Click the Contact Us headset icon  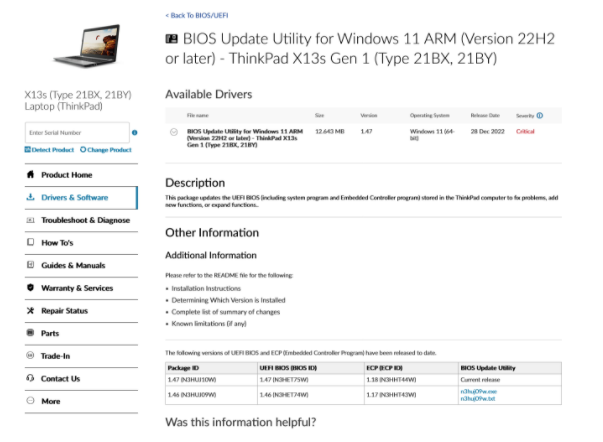point(30,378)
